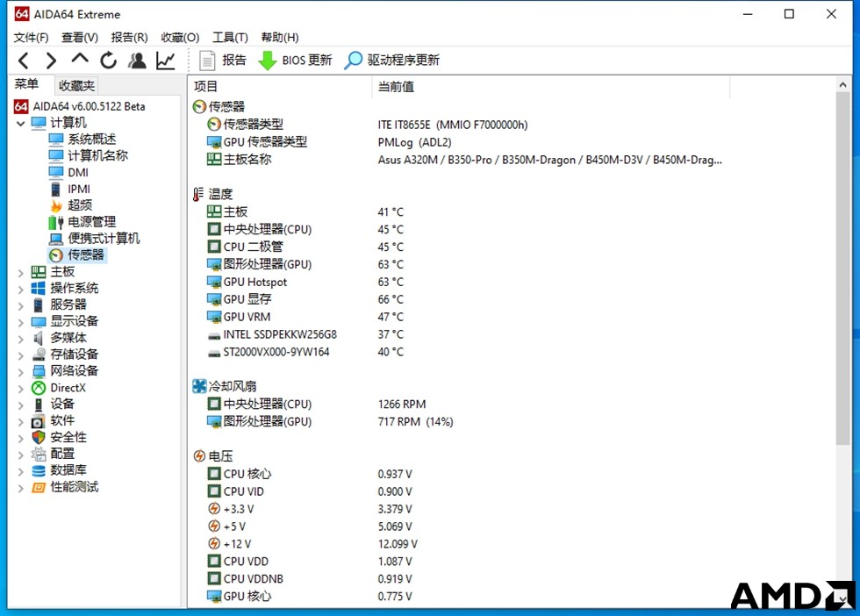Click the DirectX Xbox logo icon
The height and width of the screenshot is (616, 860).
(39, 388)
